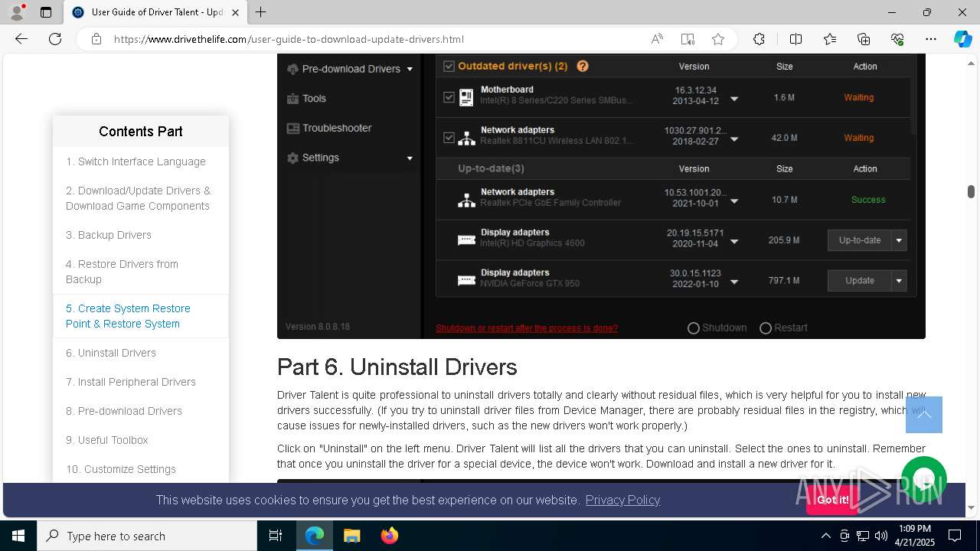
Task: Click the Realtek 8811CU network adapter icon
Action: pos(466,138)
